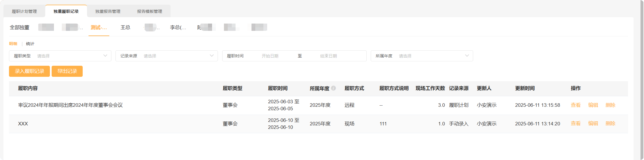This screenshot has height=160, width=644.
Task: Select the 测试-... director tab
Action: click(x=99, y=27)
